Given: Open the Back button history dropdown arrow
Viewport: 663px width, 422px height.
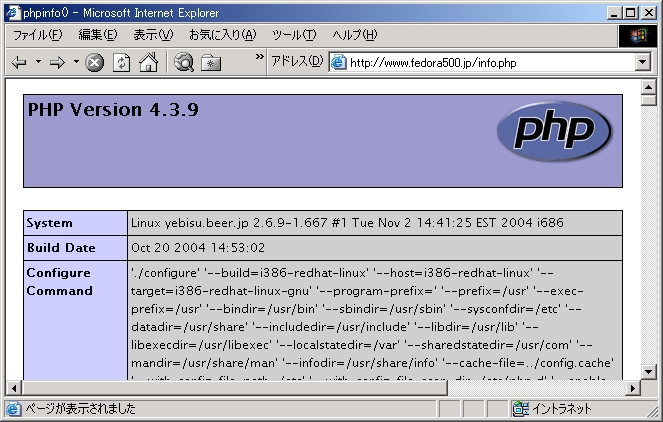Looking at the screenshot, I should pos(38,62).
